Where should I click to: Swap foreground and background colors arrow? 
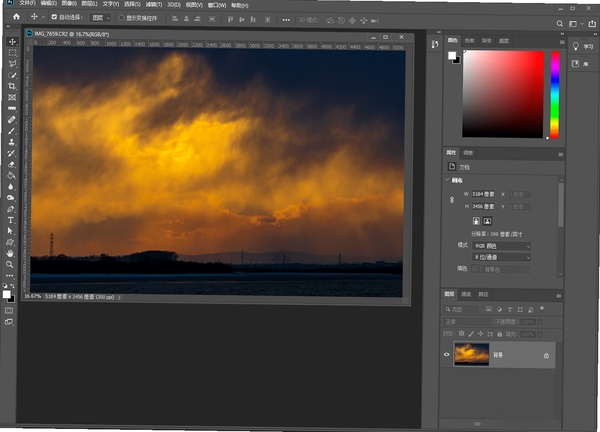[x=12, y=286]
